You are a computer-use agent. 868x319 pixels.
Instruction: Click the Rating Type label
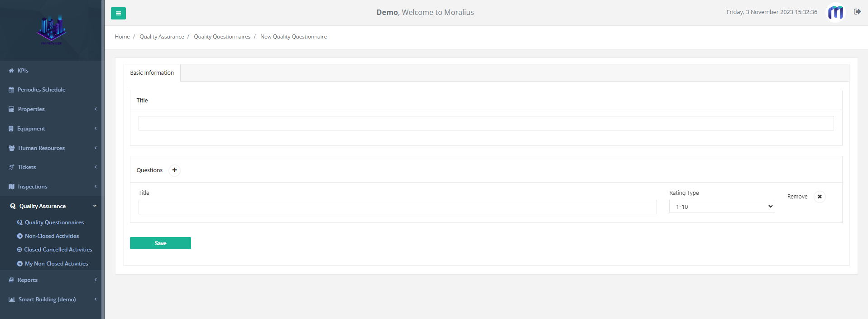[684, 193]
